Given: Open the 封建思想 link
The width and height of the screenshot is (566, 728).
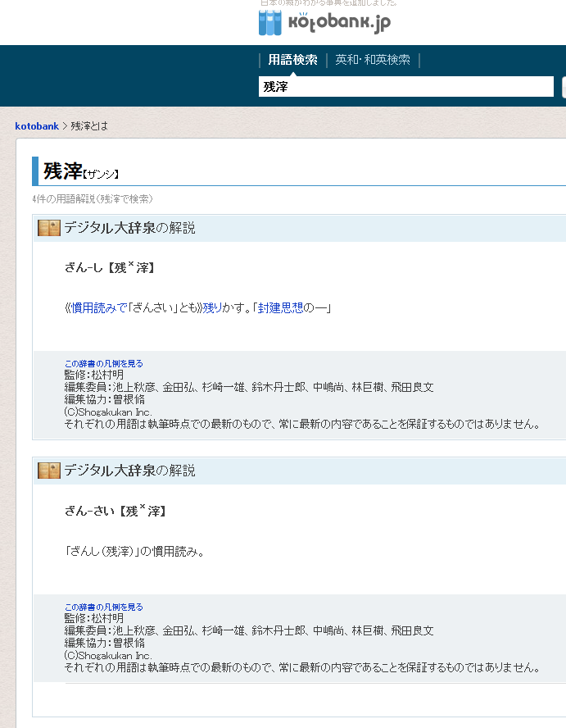Looking at the screenshot, I should tap(281, 307).
